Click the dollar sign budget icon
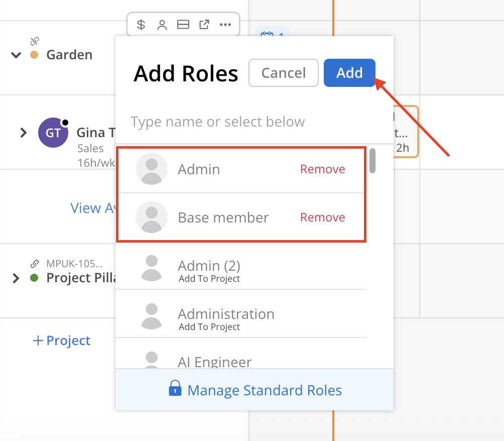504x441 pixels. point(142,25)
